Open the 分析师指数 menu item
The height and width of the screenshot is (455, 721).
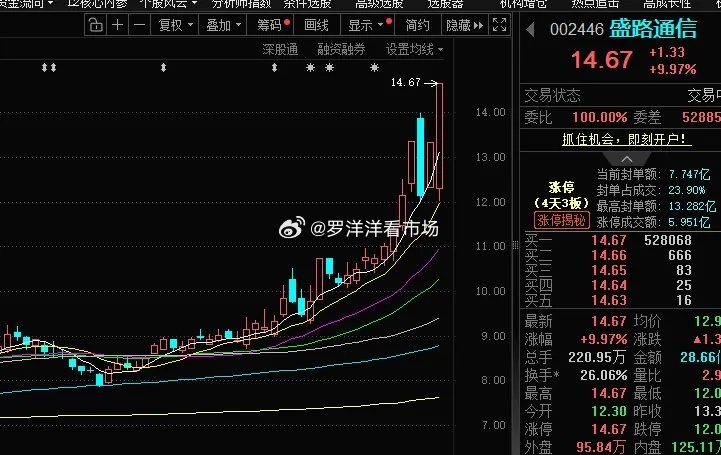pyautogui.click(x=241, y=4)
